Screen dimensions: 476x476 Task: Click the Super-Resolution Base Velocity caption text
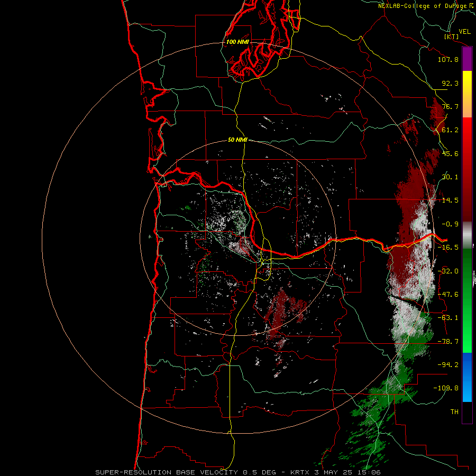(x=237, y=472)
